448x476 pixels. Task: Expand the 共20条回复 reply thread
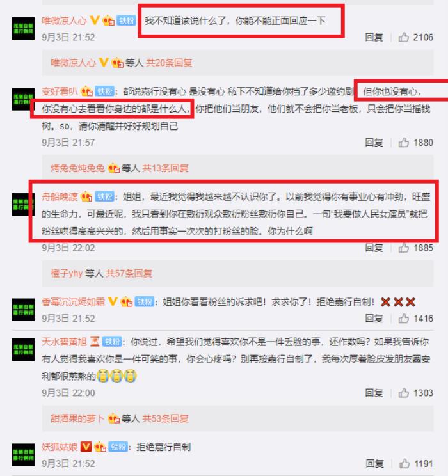(x=169, y=63)
